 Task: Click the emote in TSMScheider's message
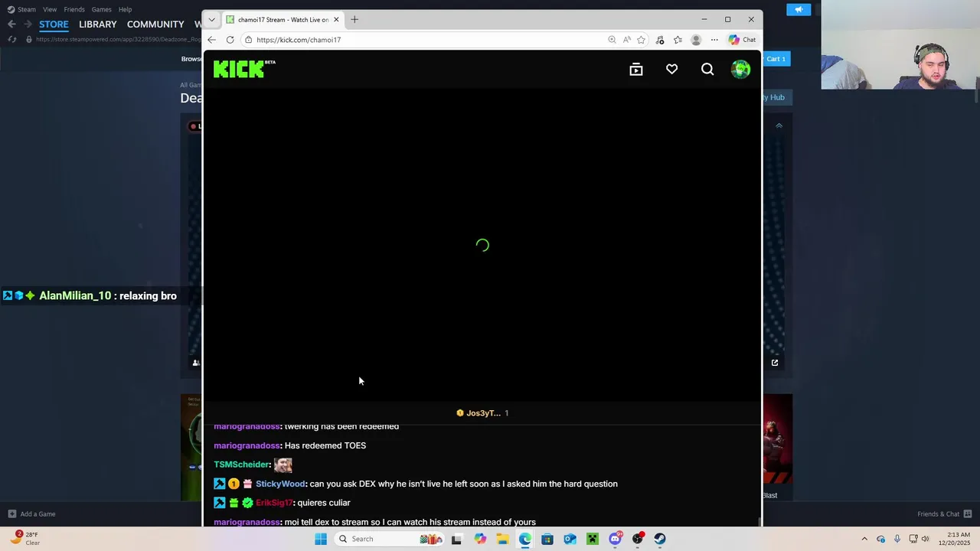[283, 465]
